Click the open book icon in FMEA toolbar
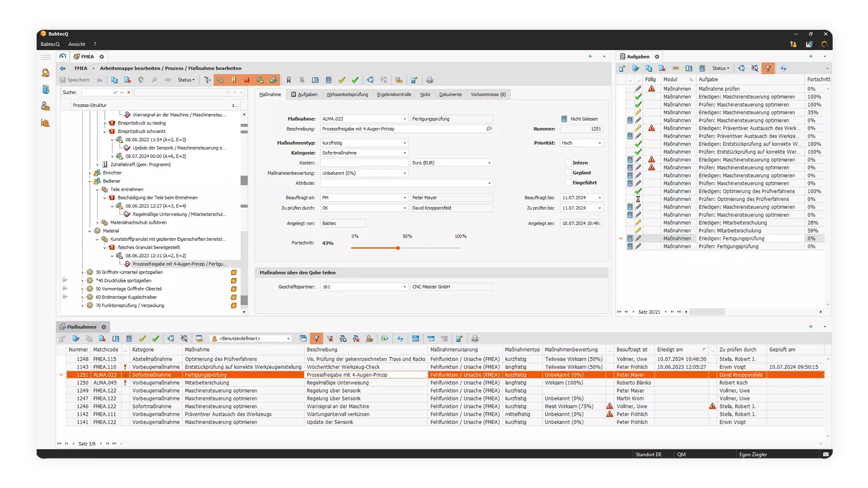 pos(315,80)
